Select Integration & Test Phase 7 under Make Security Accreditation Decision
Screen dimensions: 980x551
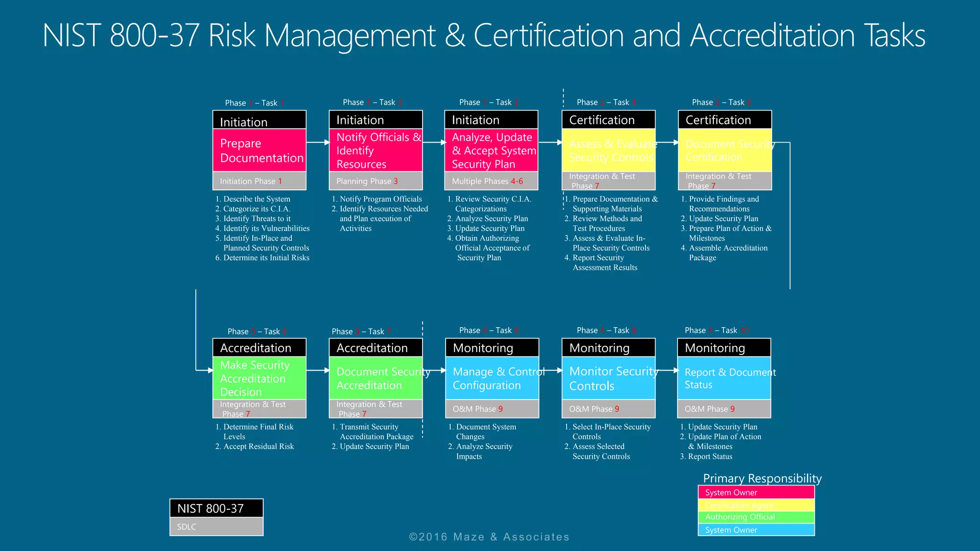[x=259, y=409]
